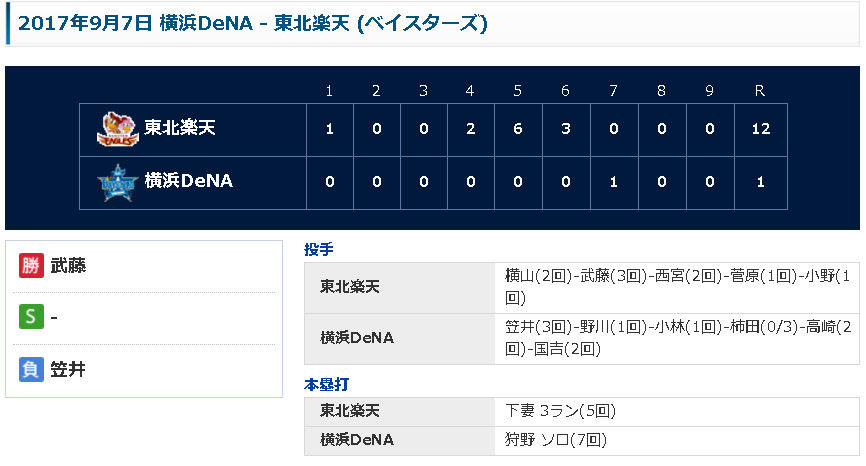Image resolution: width=866 pixels, height=466 pixels.
Task: Click the DeNA pitchers list starting 笠井(3回)
Action: point(677,337)
